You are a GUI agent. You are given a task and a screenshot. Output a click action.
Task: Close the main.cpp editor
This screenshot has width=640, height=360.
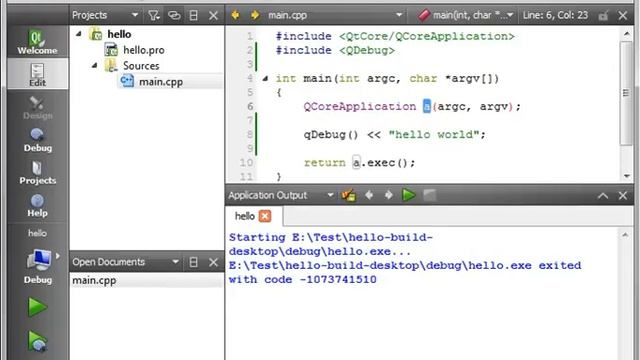tap(622, 16)
